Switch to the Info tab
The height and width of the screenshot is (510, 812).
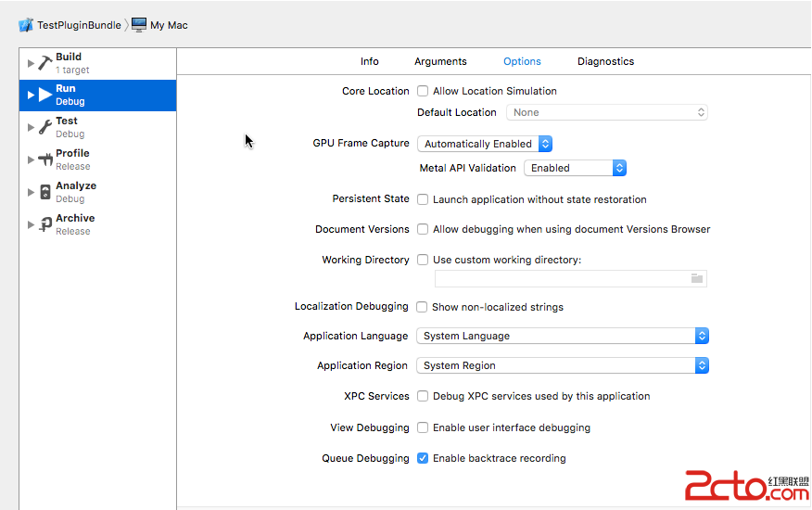[x=369, y=61]
